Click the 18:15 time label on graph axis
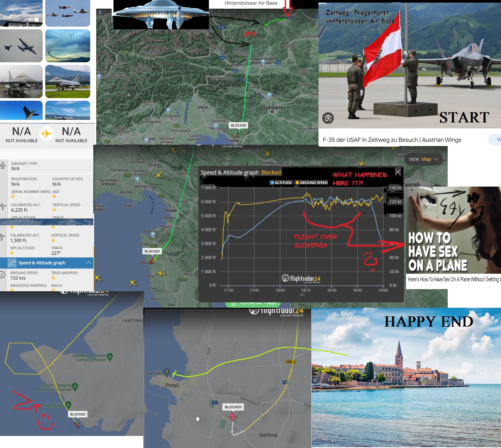 (x=306, y=290)
